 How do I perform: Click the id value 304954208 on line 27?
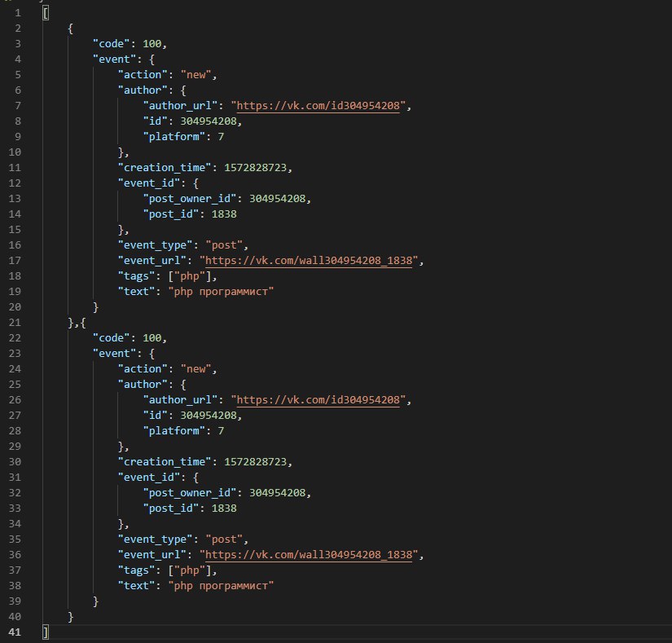pyautogui.click(x=209, y=416)
